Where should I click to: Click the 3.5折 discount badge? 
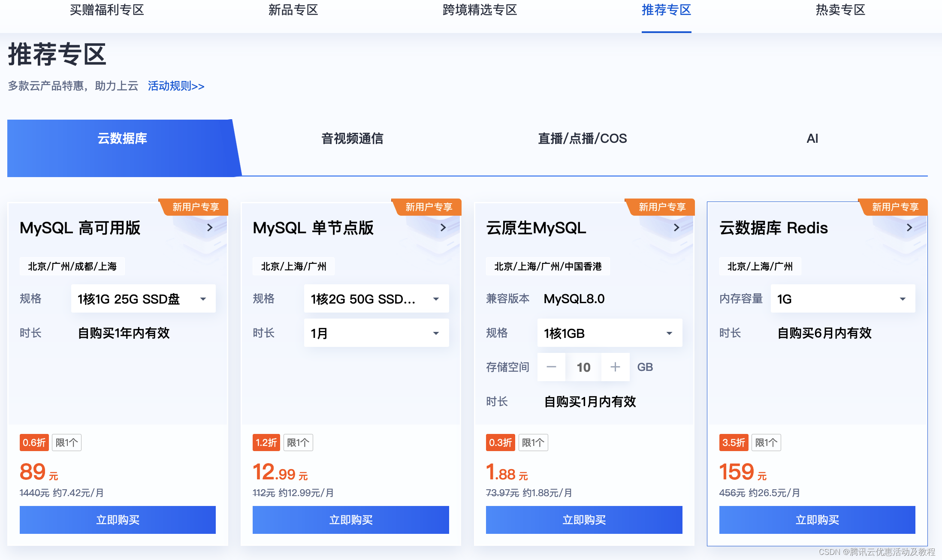coord(734,443)
